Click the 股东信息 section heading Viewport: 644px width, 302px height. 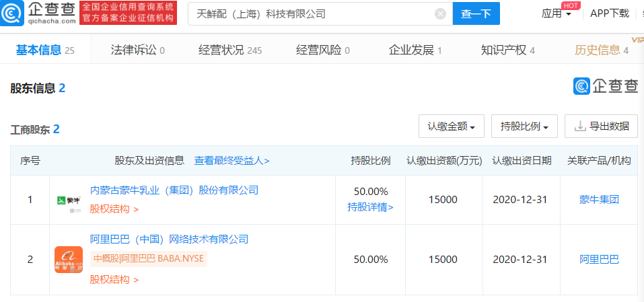pos(38,88)
